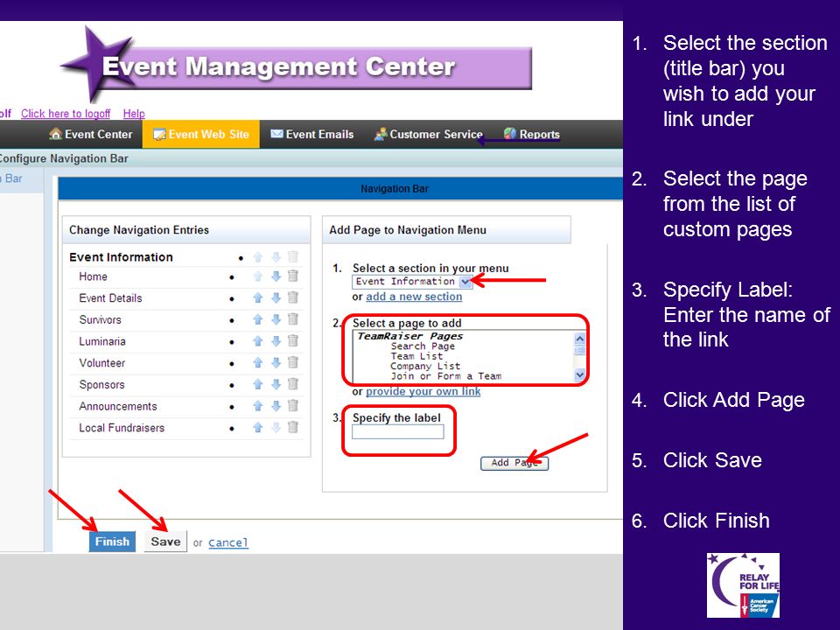Move Event Details entry up
840x630 pixels.
257,297
